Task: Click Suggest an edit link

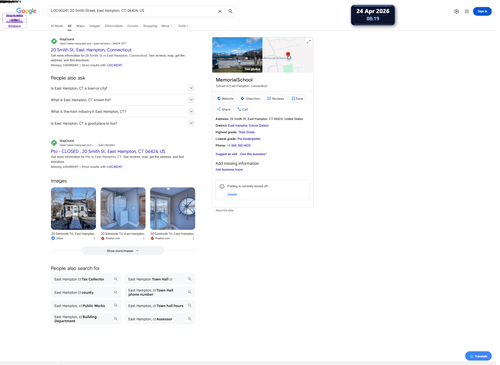Action: pos(226,154)
